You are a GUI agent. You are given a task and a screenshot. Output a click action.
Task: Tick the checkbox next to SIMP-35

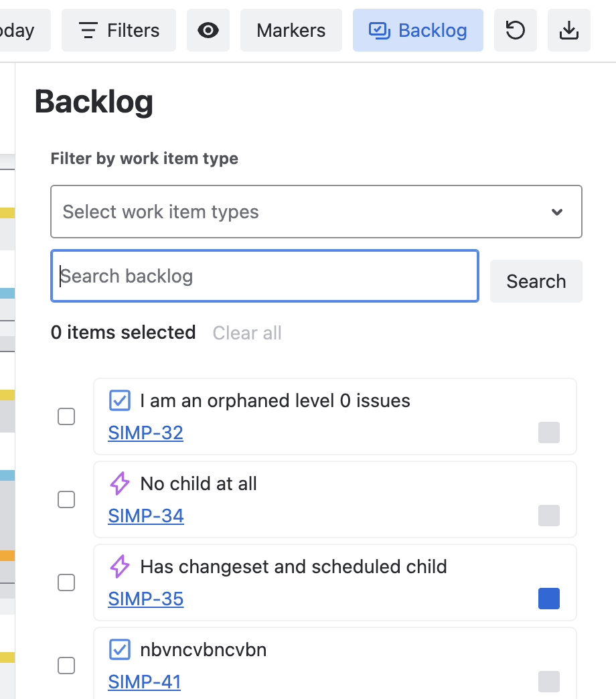coord(66,582)
